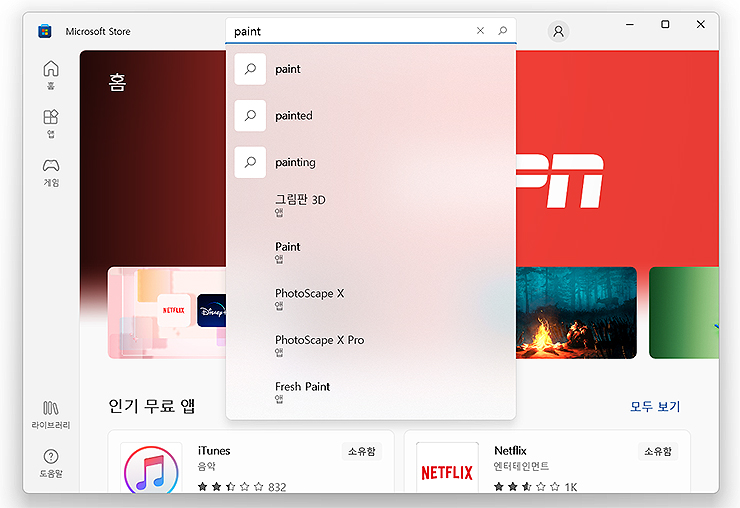Click the iTunes app title

pyautogui.click(x=214, y=451)
